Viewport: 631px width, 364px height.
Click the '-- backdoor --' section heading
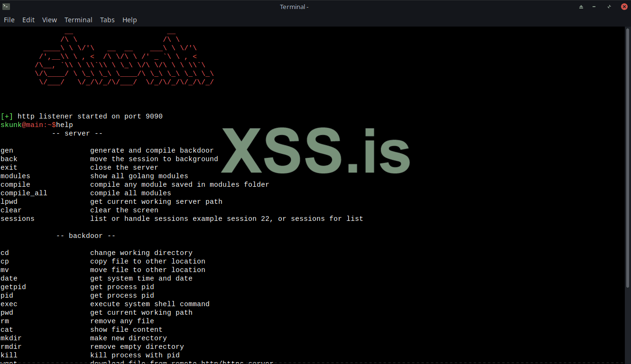click(86, 236)
